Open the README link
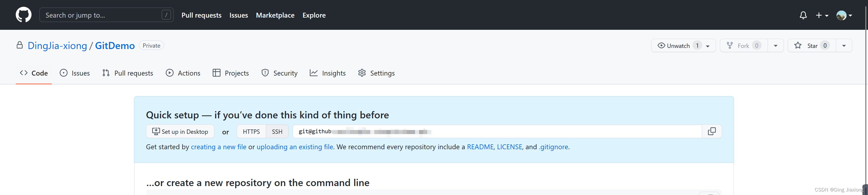Image resolution: width=868 pixels, height=195 pixels. coord(480,147)
